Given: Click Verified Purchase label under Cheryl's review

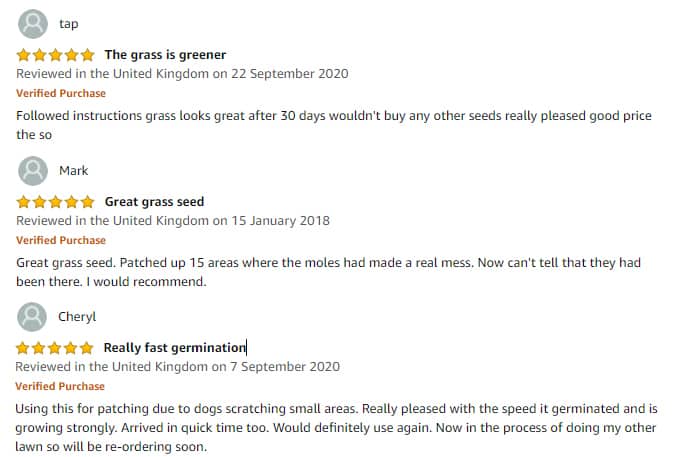Looking at the screenshot, I should pos(60,386).
